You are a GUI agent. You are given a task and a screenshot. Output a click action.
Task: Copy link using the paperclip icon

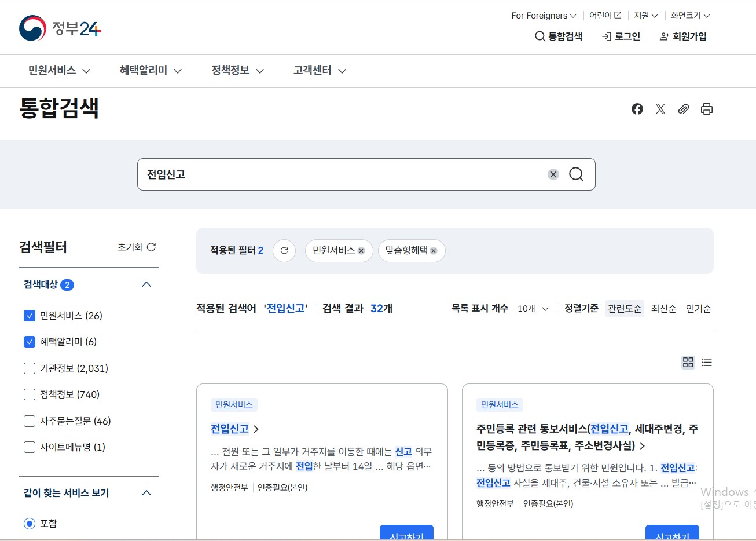pos(684,109)
